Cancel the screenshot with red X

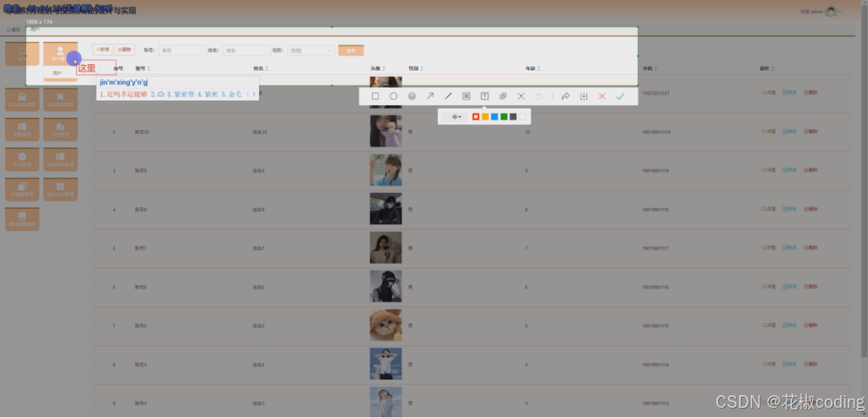[x=602, y=96]
